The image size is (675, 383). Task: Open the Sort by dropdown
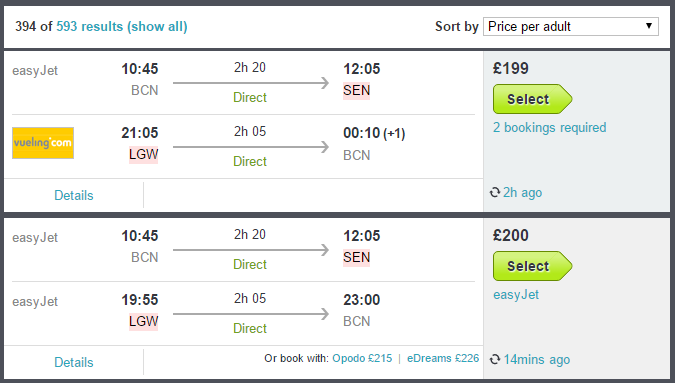pos(571,27)
